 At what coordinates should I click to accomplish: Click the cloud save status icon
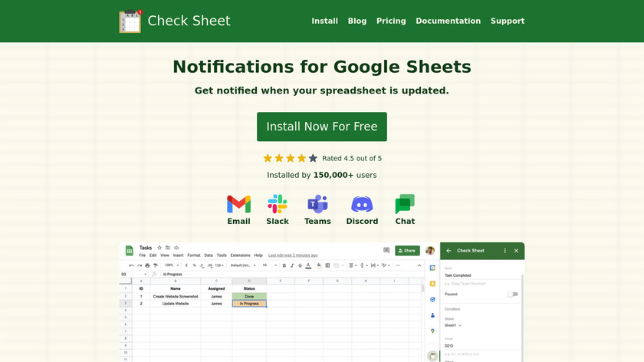[x=176, y=248]
